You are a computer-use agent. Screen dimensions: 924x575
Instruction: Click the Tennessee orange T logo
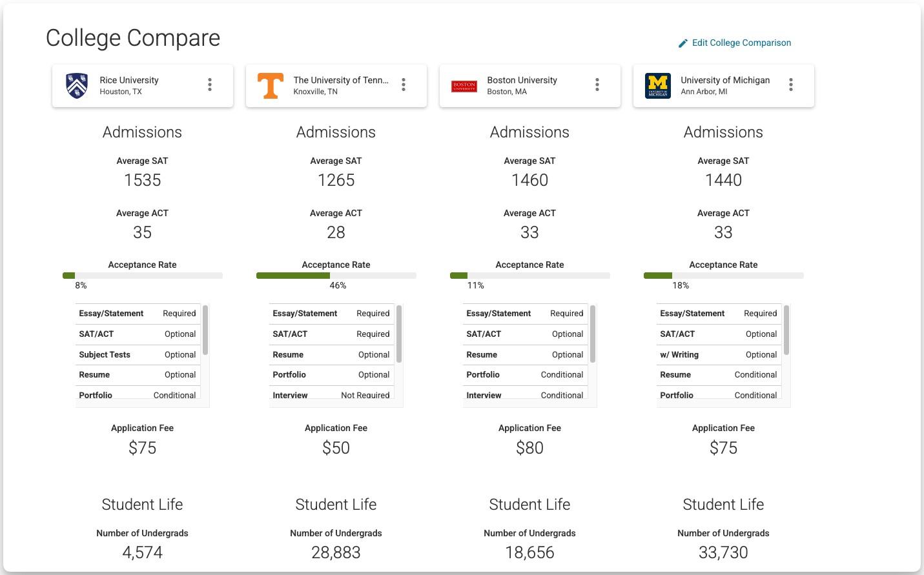pos(271,85)
